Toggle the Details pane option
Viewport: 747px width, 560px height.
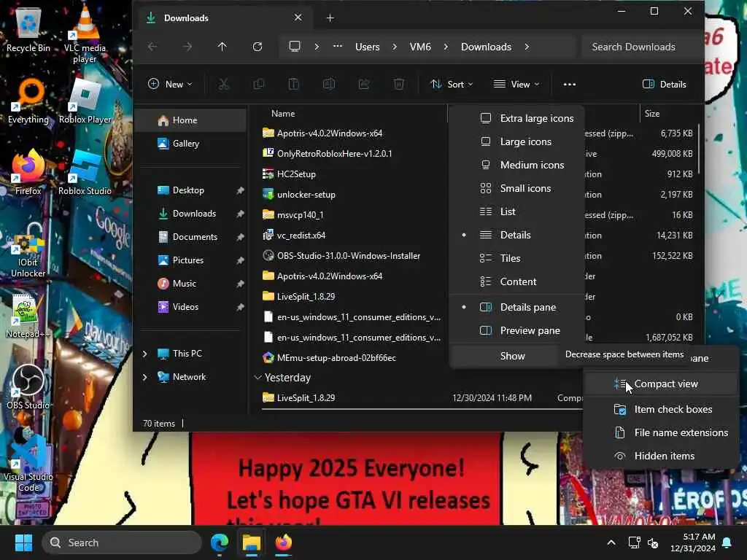(517, 307)
